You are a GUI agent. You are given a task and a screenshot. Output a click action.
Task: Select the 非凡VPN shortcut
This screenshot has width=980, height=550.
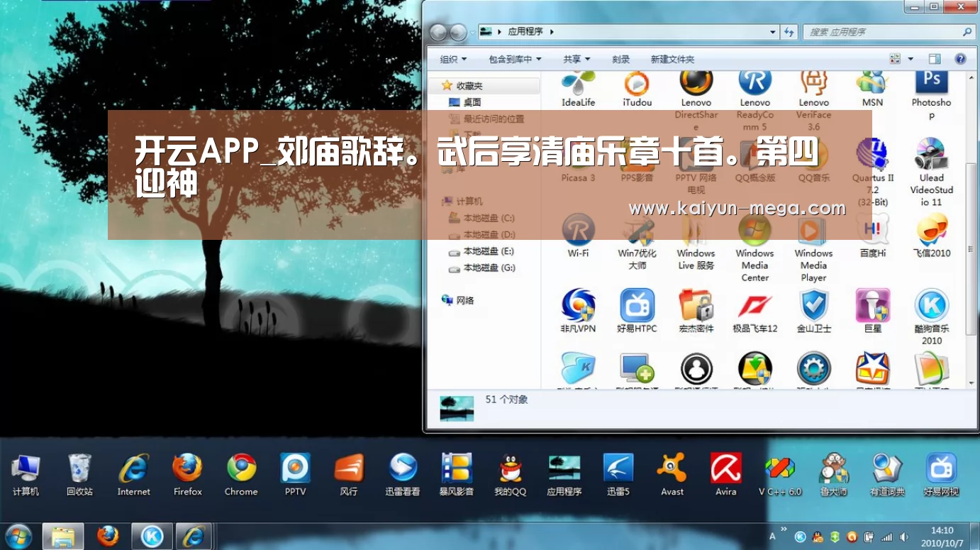pos(578,311)
